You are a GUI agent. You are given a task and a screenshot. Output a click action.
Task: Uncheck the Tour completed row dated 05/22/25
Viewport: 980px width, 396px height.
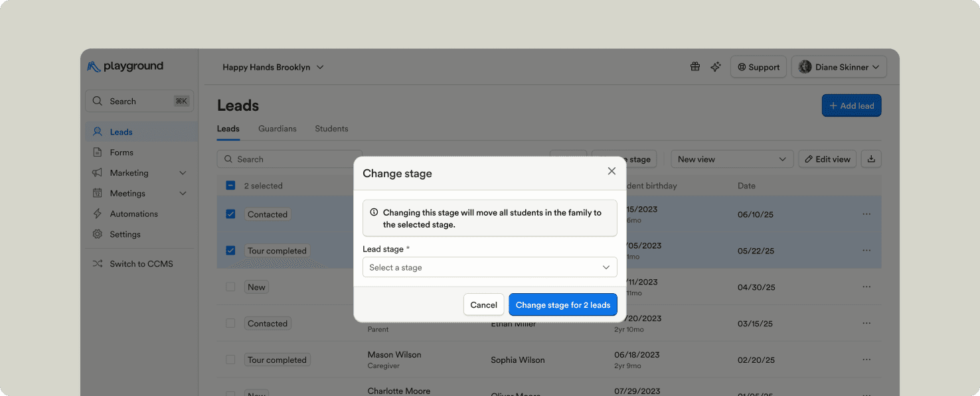(x=230, y=251)
